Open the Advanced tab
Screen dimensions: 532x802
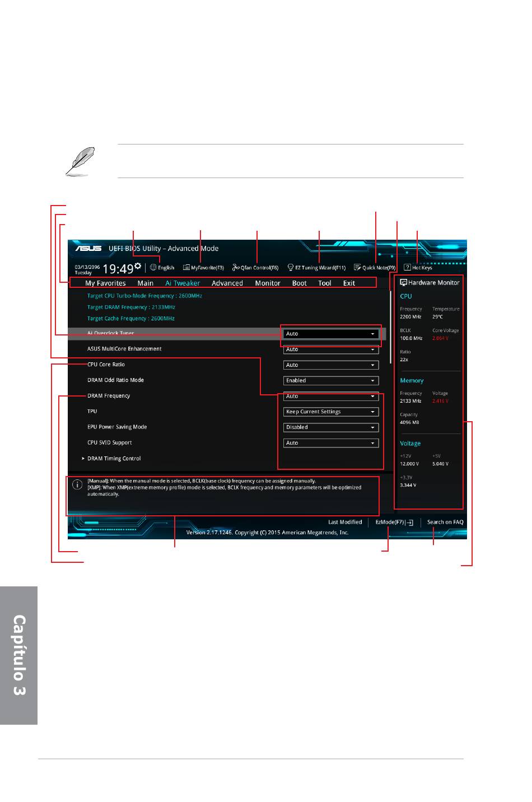[x=227, y=283]
